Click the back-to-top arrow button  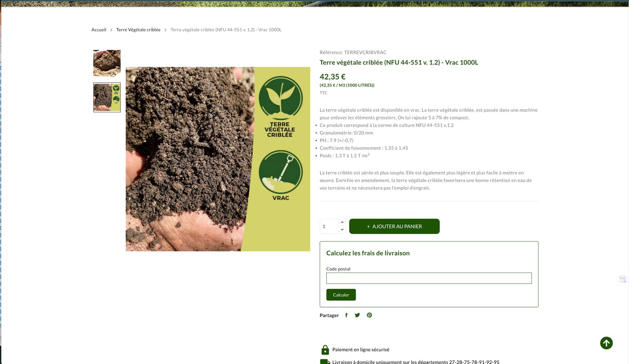point(606,343)
